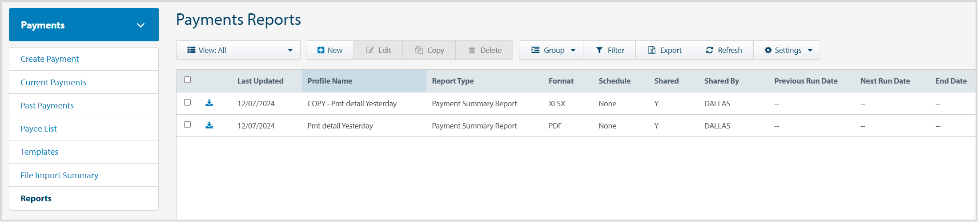The image size is (980, 224).
Task: Select checkbox for COPY - Pmt detail Yesterday
Action: pyautogui.click(x=188, y=102)
